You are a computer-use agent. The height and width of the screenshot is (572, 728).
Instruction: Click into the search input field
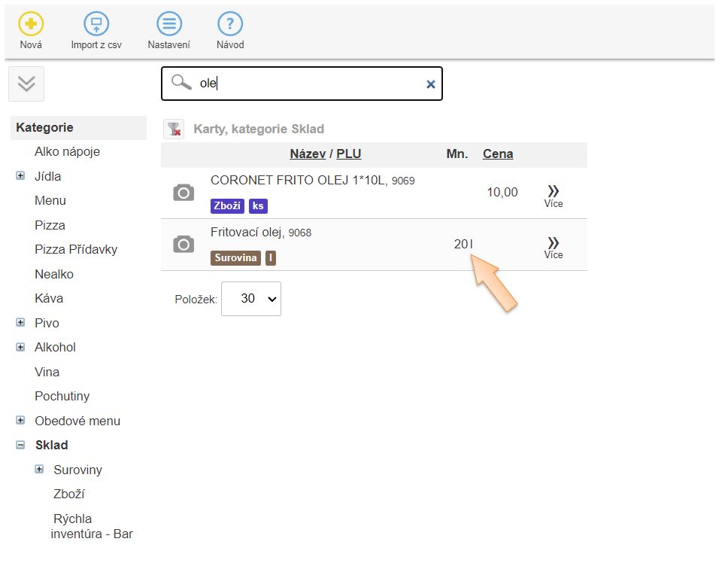pyautogui.click(x=308, y=84)
